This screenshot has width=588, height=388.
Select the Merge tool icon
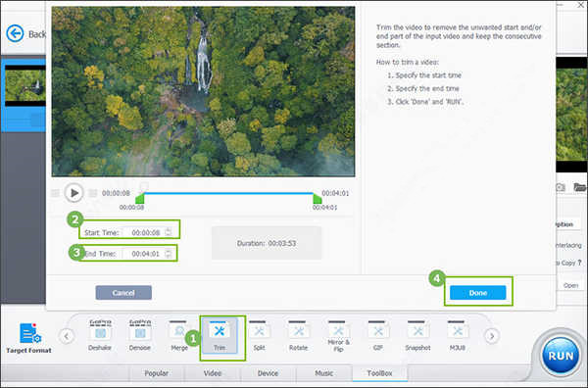tap(179, 330)
